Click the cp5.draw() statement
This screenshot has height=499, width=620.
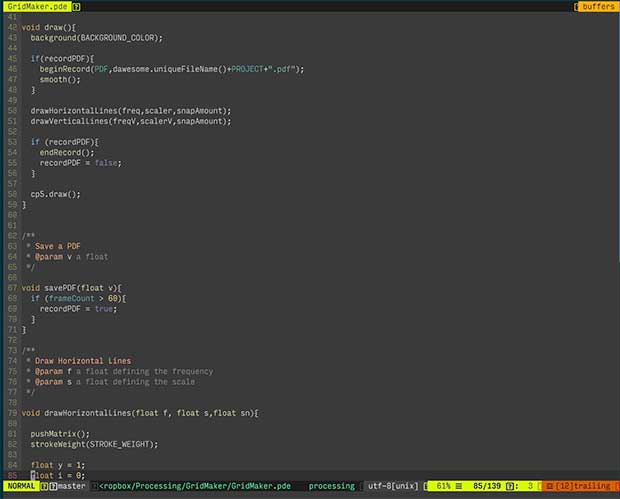coord(55,194)
